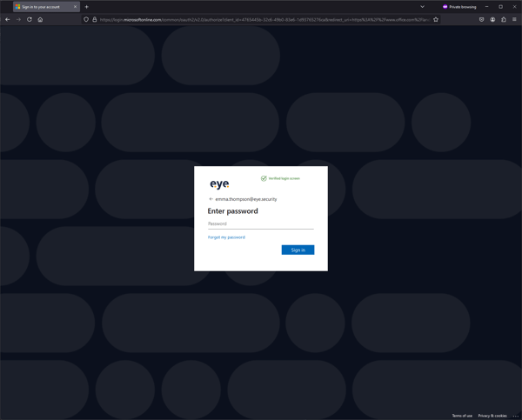
Task: Open the extensions puzzle icon
Action: 504,20
